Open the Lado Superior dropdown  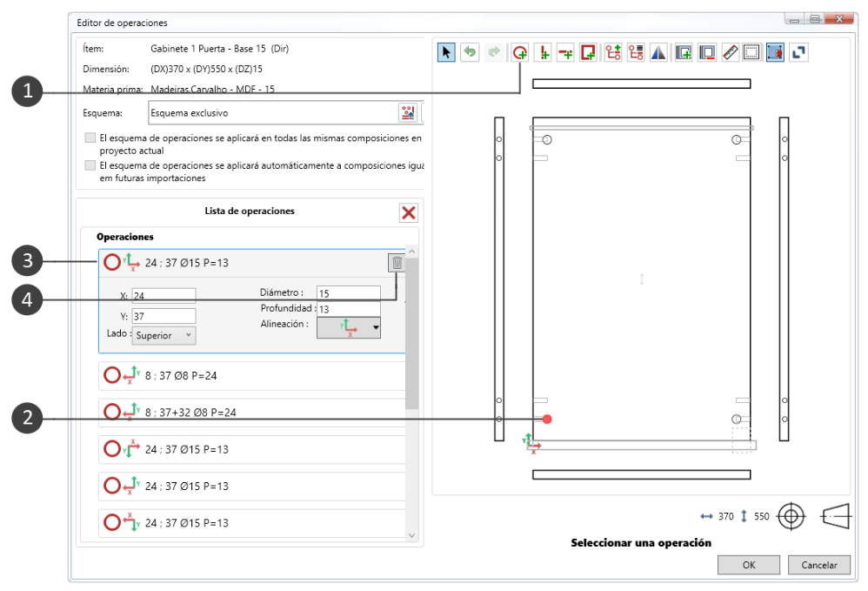click(164, 335)
